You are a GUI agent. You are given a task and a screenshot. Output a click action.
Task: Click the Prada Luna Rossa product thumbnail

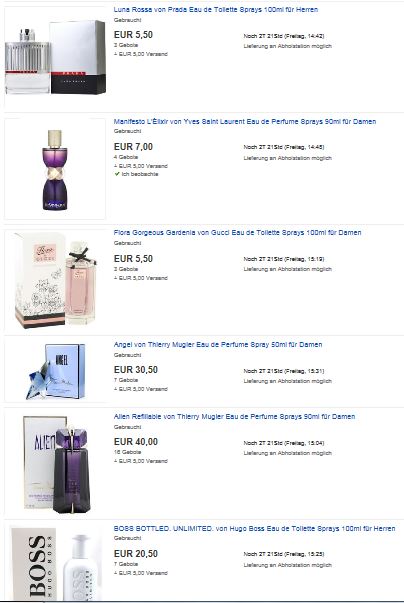[55, 57]
